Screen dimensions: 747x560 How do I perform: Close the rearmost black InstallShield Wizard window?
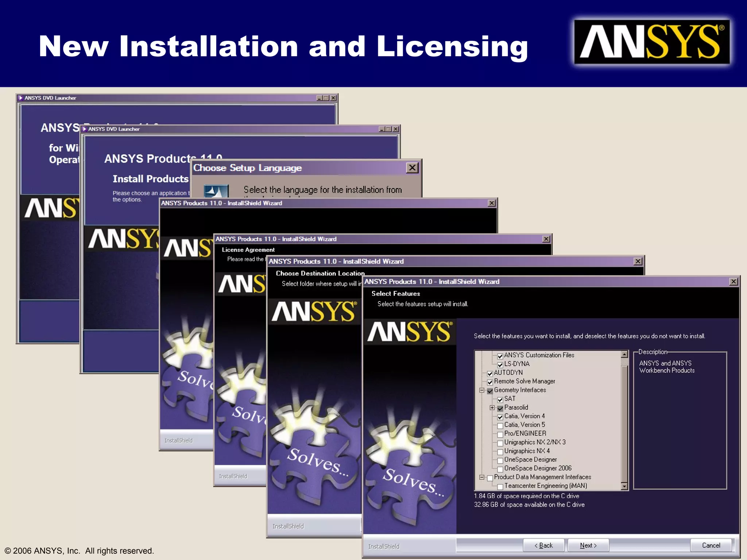tap(492, 203)
